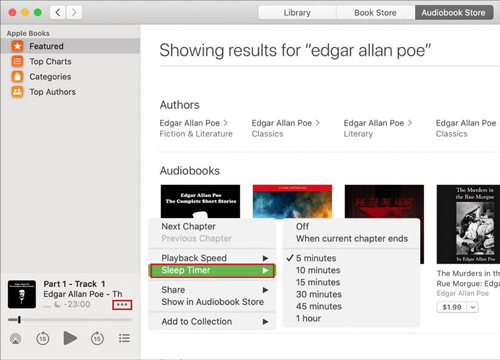The height and width of the screenshot is (360, 500).
Task: Go forward with the right arrow button
Action: pyautogui.click(x=74, y=13)
